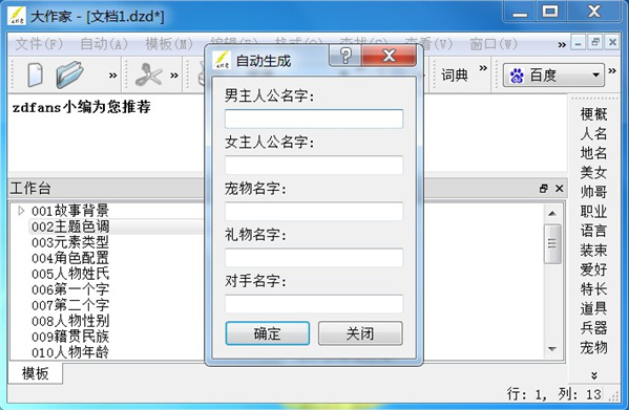Expand more sidebar categories at the bottom
629x410 pixels.
pos(594,375)
